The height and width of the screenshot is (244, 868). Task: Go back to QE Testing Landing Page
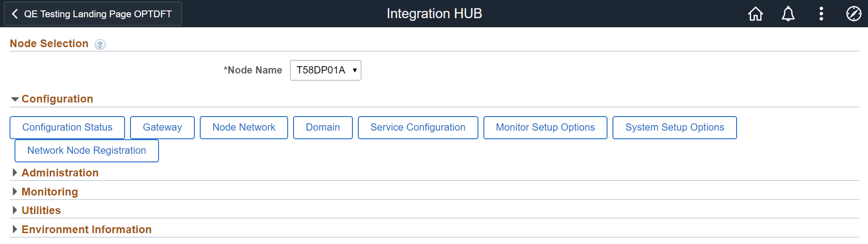click(x=93, y=14)
